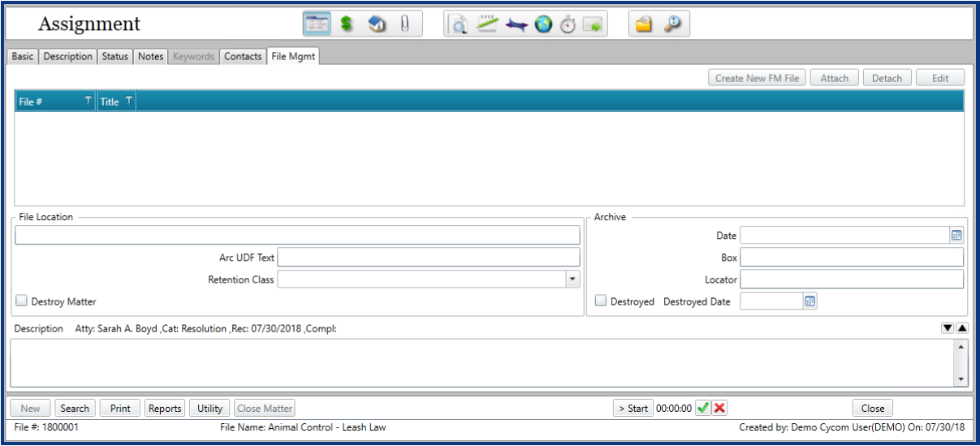
Task: Switch to the Contacts tab
Action: (x=243, y=57)
